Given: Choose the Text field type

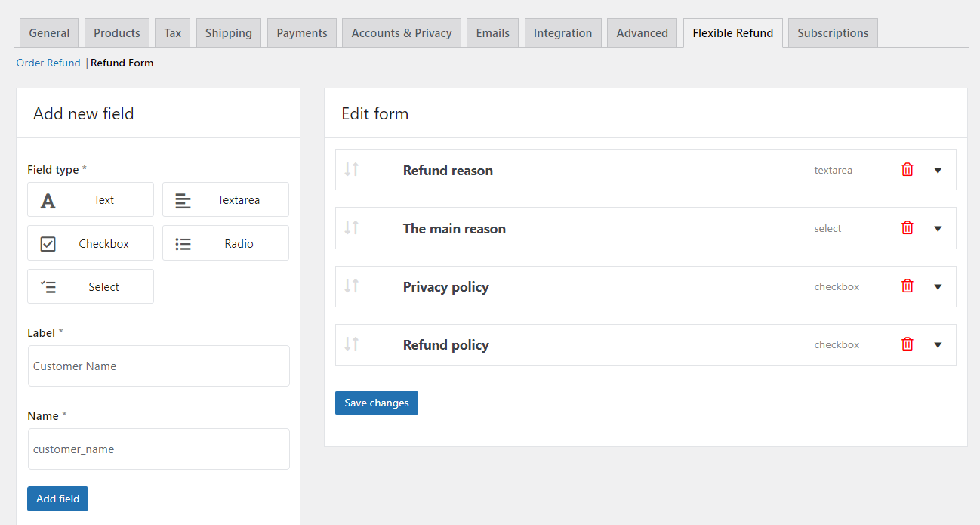Looking at the screenshot, I should click(x=91, y=199).
